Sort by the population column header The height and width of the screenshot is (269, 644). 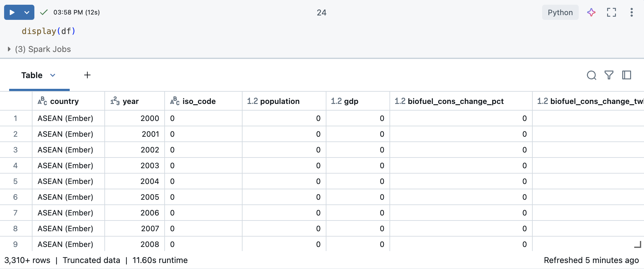(279, 101)
